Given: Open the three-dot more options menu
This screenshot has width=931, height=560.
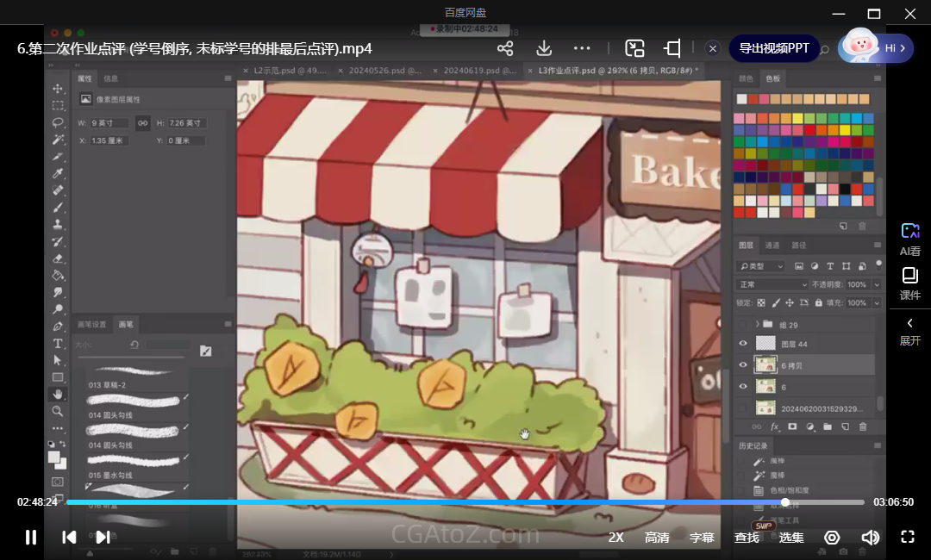Looking at the screenshot, I should click(x=582, y=48).
